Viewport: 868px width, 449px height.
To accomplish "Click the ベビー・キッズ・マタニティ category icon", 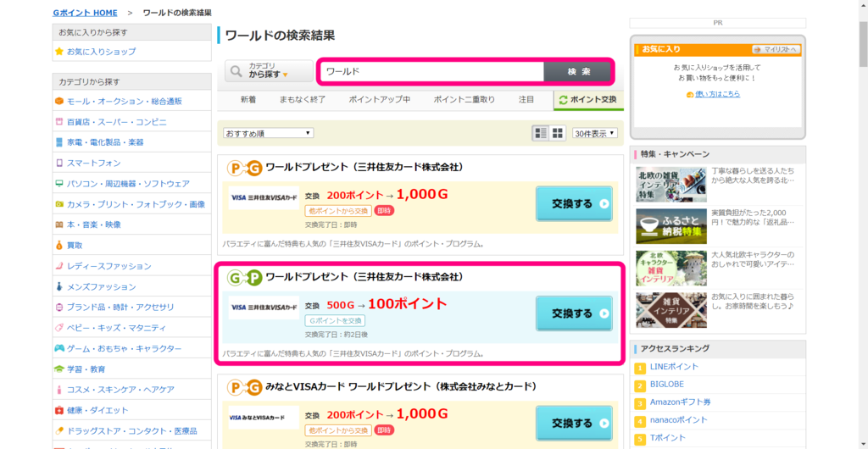I will (59, 328).
